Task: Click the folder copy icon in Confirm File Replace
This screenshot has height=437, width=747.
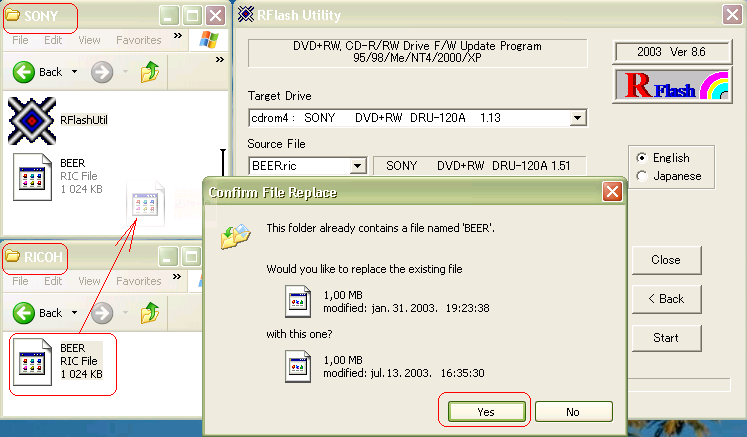Action: pos(235,236)
